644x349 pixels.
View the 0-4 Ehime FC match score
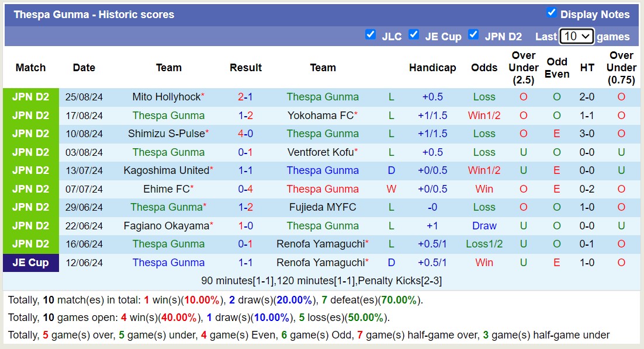click(245, 189)
